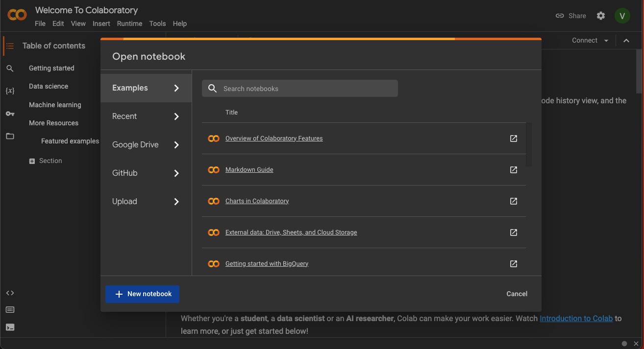Click Colab icon beside Overview of Colaboratory Features
Viewport: 644px width, 349px height.
click(x=214, y=139)
